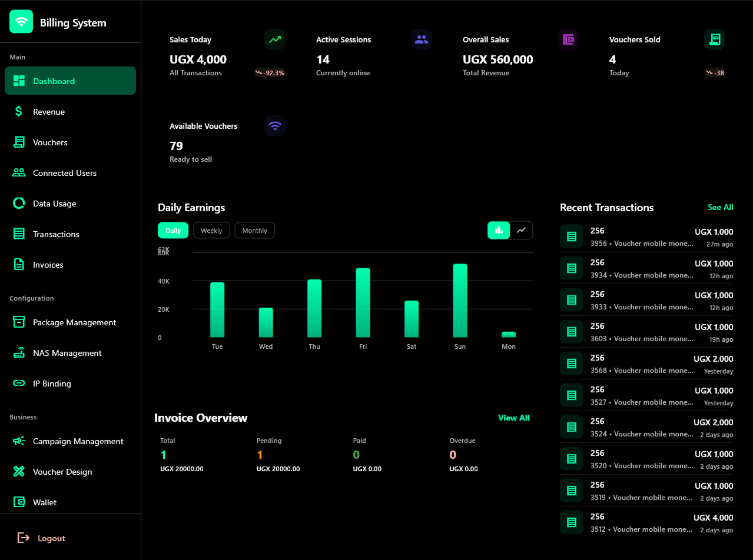
Task: Click the Wallet icon in Business section
Action: click(18, 502)
